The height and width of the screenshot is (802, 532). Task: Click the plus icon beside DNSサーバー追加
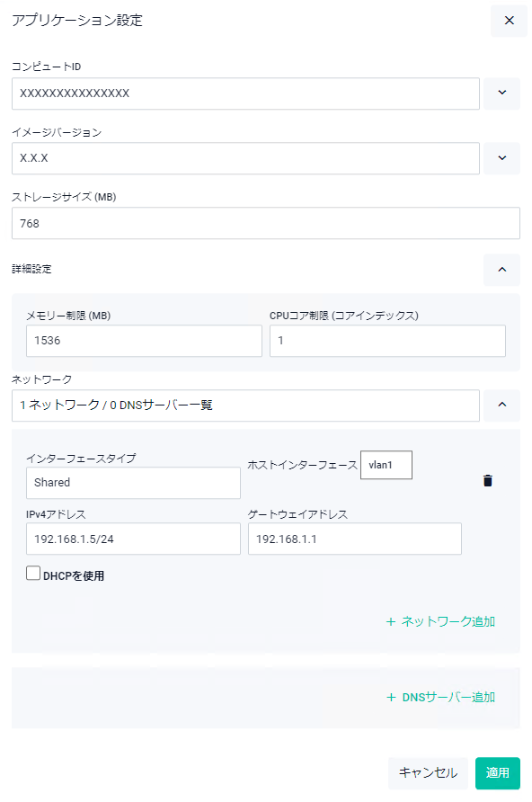[x=392, y=698]
